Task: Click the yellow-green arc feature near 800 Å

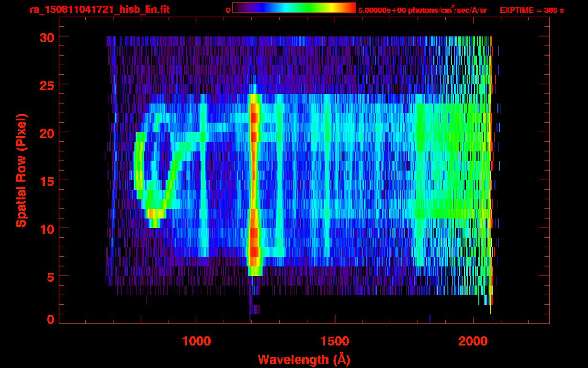Action: click(x=139, y=165)
